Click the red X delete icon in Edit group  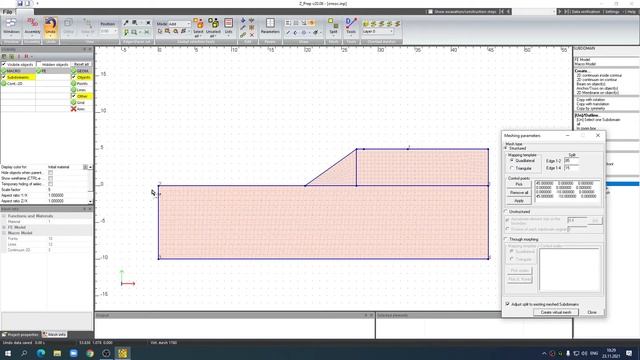[x=252, y=35]
